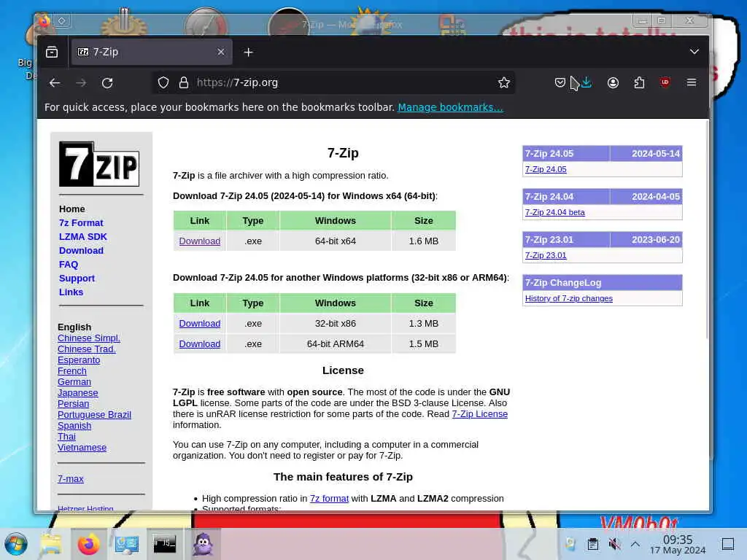This screenshot has height=560, width=747.
Task: Open the tracking protection shield icon
Action: pos(163,83)
